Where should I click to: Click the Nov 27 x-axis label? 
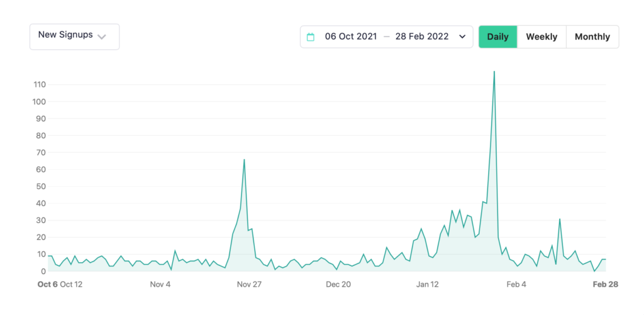[x=249, y=284]
